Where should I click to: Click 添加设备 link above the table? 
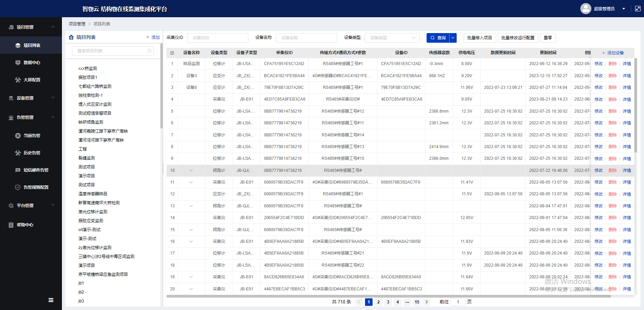612,53
